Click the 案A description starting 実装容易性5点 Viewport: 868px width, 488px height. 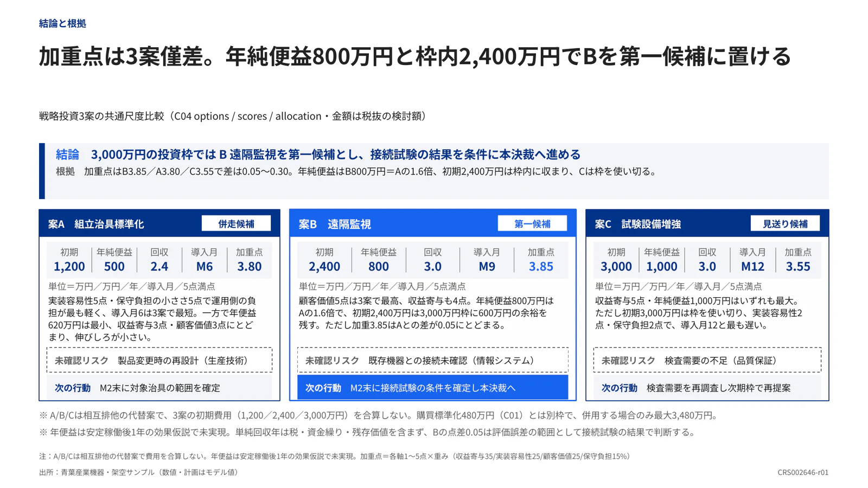pos(154,319)
